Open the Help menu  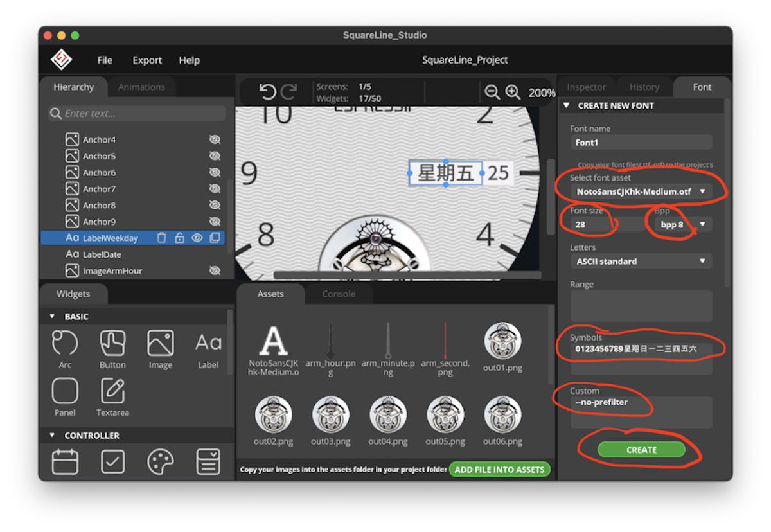pyautogui.click(x=189, y=60)
